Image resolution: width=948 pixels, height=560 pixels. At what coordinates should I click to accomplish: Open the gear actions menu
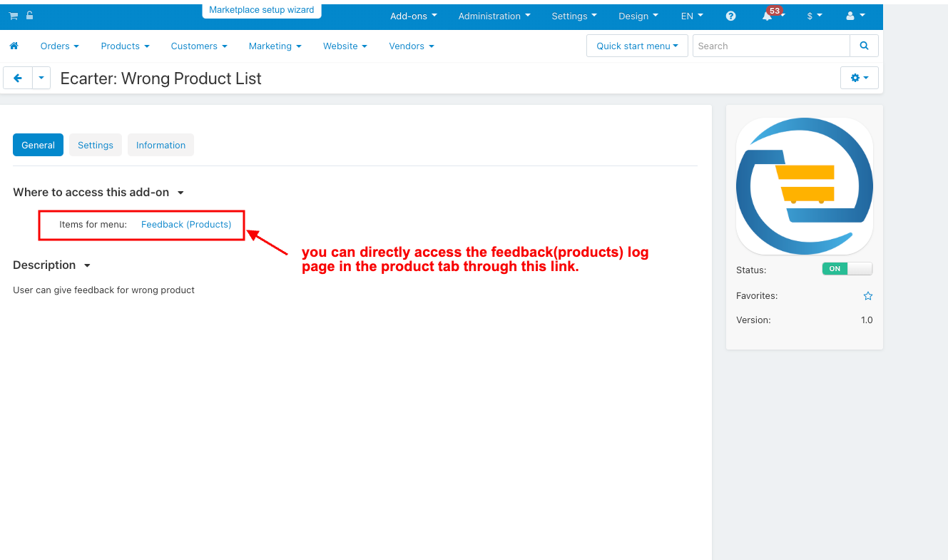[860, 78]
